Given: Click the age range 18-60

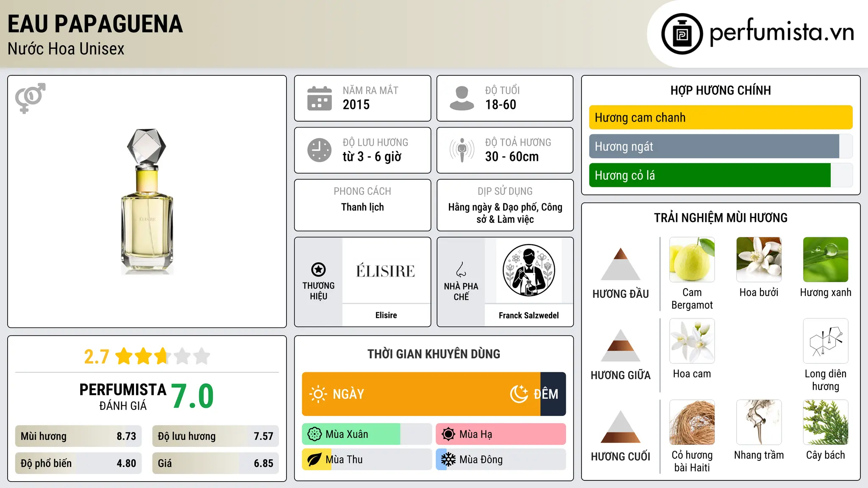Looking at the screenshot, I should (501, 105).
